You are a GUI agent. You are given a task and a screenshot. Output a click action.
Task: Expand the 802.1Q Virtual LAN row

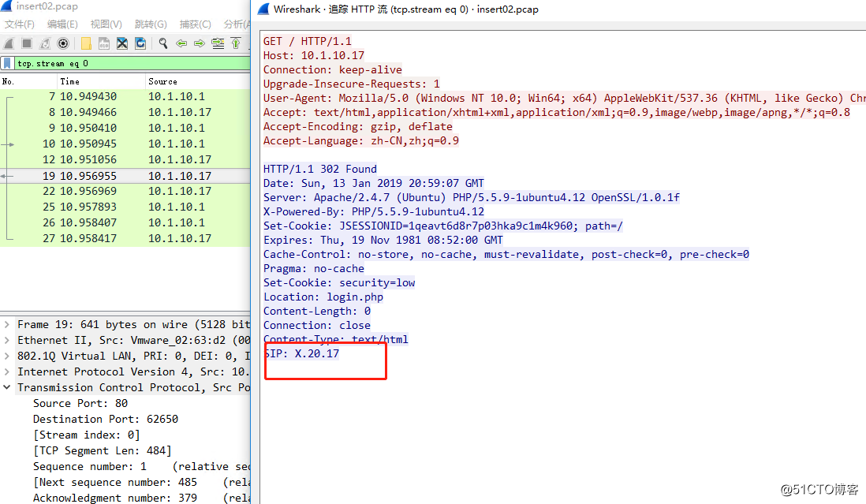point(6,356)
